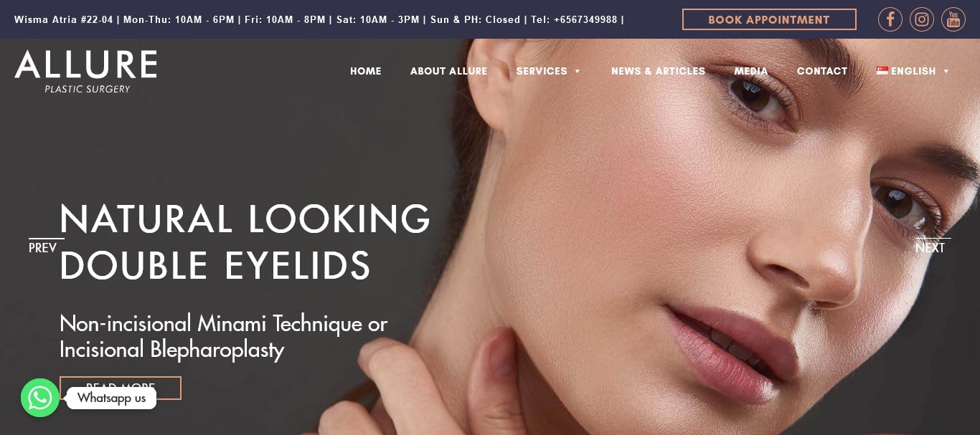This screenshot has width=980, height=435.
Task: Go to the previous slide with Prev
Action: point(43,247)
